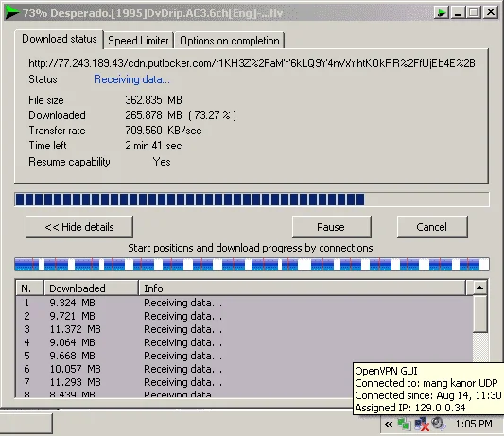This screenshot has height=436, width=504.
Task: Cancel the download
Action: [x=432, y=227]
